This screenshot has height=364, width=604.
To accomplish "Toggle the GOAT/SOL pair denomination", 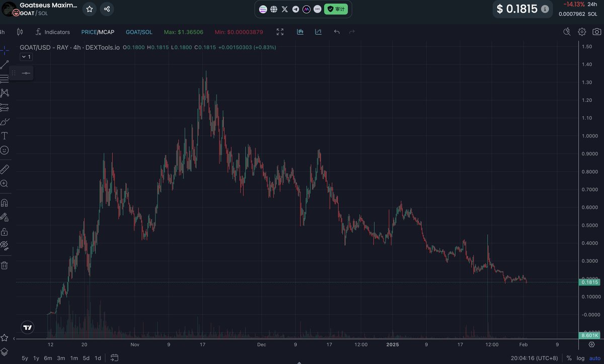I will pos(139,32).
